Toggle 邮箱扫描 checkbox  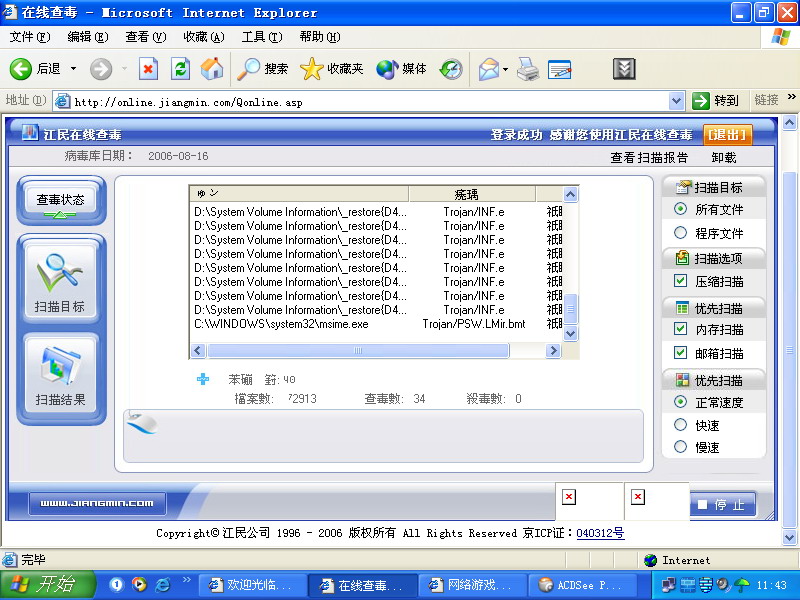(x=680, y=353)
